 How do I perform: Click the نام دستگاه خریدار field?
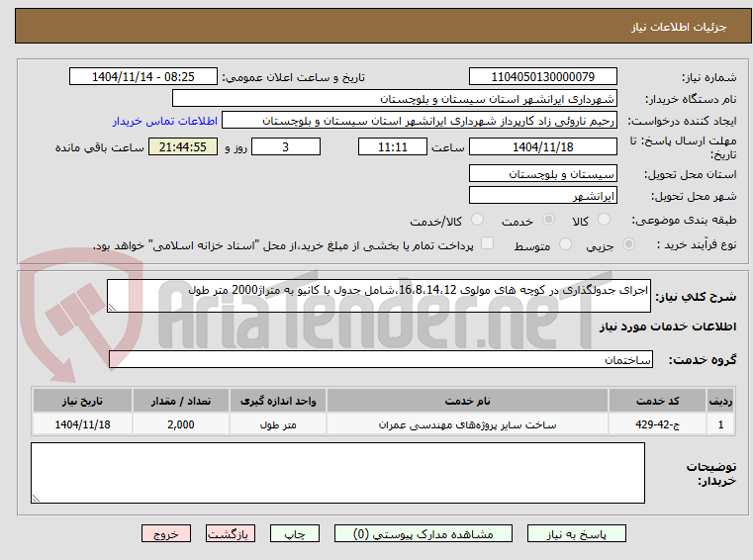(394, 99)
